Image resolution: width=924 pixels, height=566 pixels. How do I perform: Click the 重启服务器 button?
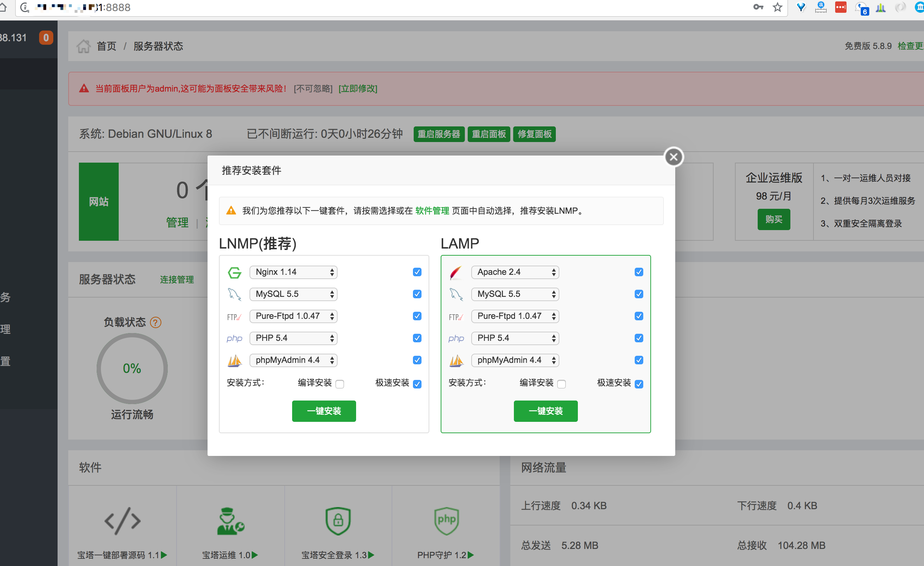click(x=439, y=134)
